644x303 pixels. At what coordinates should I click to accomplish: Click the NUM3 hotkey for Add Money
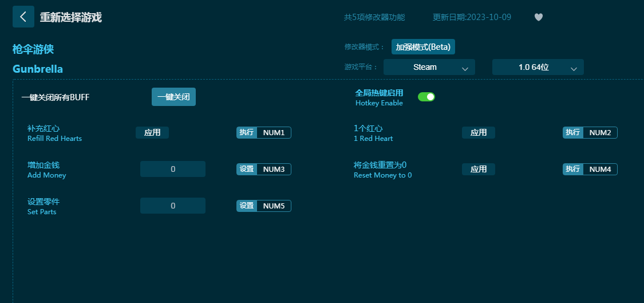click(274, 169)
